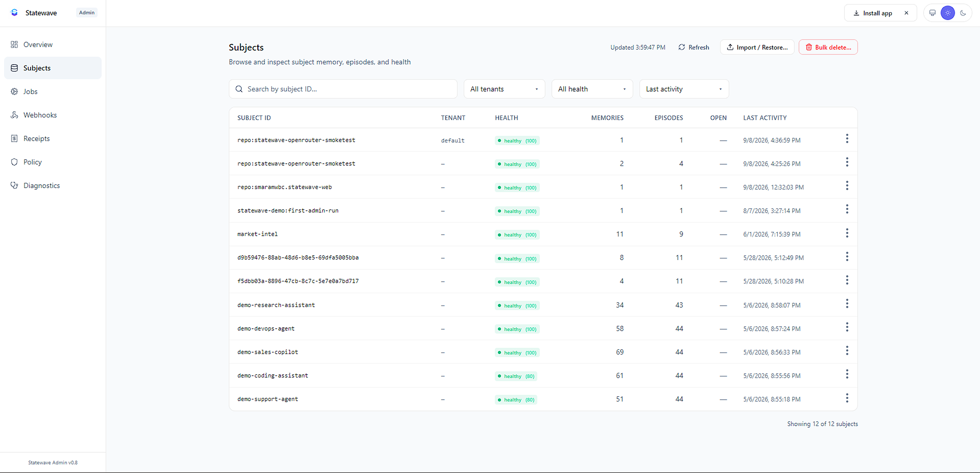Screen dimensions: 980x473
Task: Open actions menu for market-intel row
Action: coord(847,233)
